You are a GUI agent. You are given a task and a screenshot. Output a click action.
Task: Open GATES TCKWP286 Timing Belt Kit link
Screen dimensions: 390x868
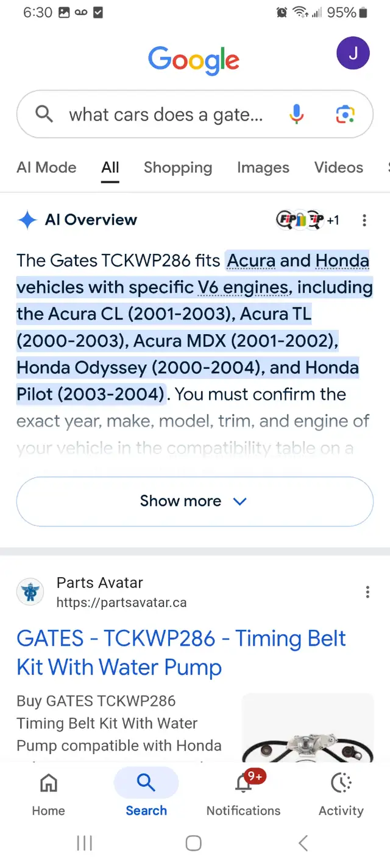pos(181,653)
